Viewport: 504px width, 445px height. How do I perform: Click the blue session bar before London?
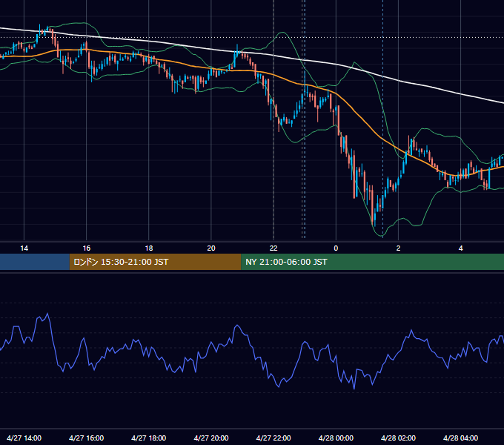(35, 262)
